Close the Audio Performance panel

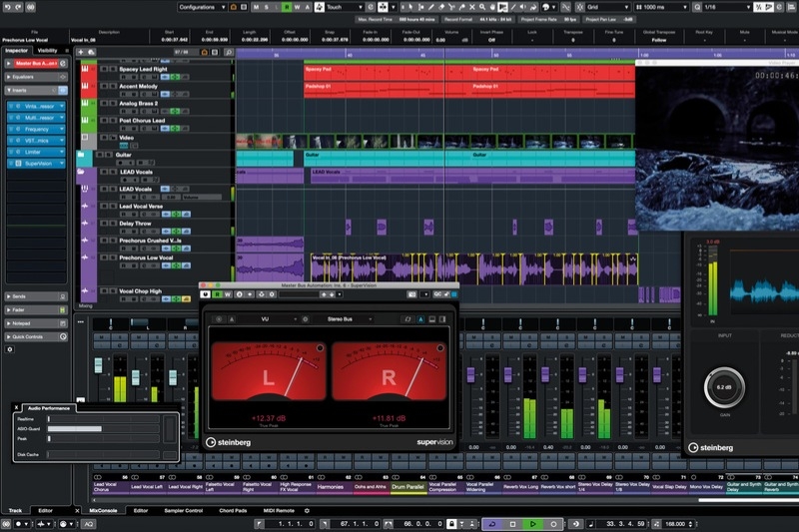(x=16, y=408)
